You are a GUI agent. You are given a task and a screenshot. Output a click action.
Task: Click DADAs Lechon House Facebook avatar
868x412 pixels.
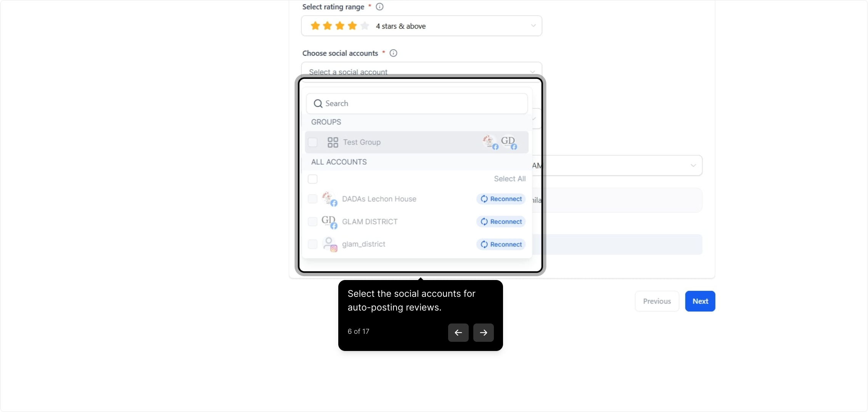(x=329, y=199)
